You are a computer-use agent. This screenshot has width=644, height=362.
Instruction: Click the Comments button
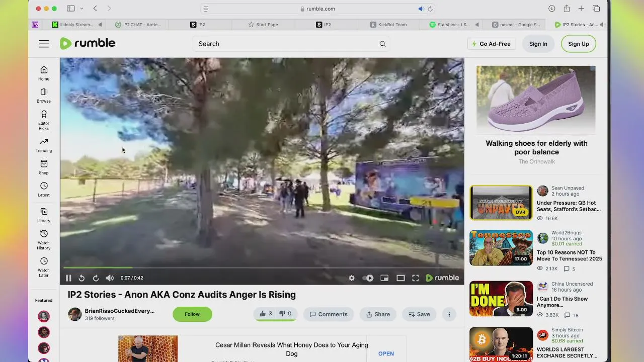tap(328, 314)
